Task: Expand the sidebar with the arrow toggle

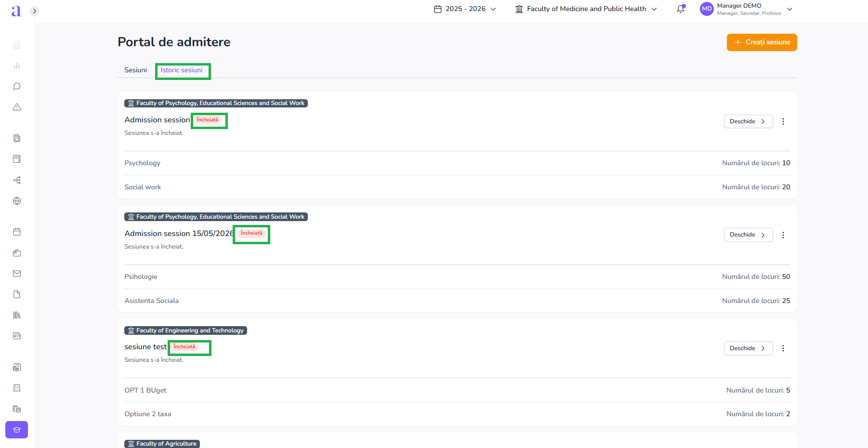Action: click(x=34, y=11)
